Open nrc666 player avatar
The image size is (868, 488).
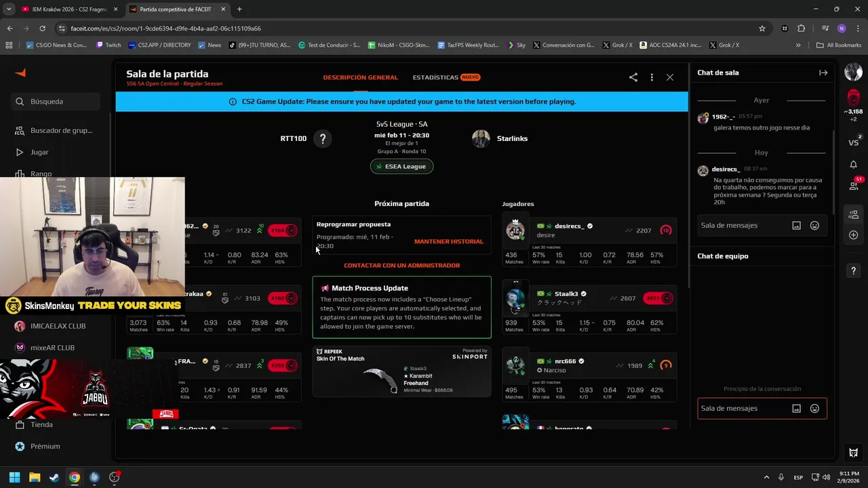coord(515,365)
